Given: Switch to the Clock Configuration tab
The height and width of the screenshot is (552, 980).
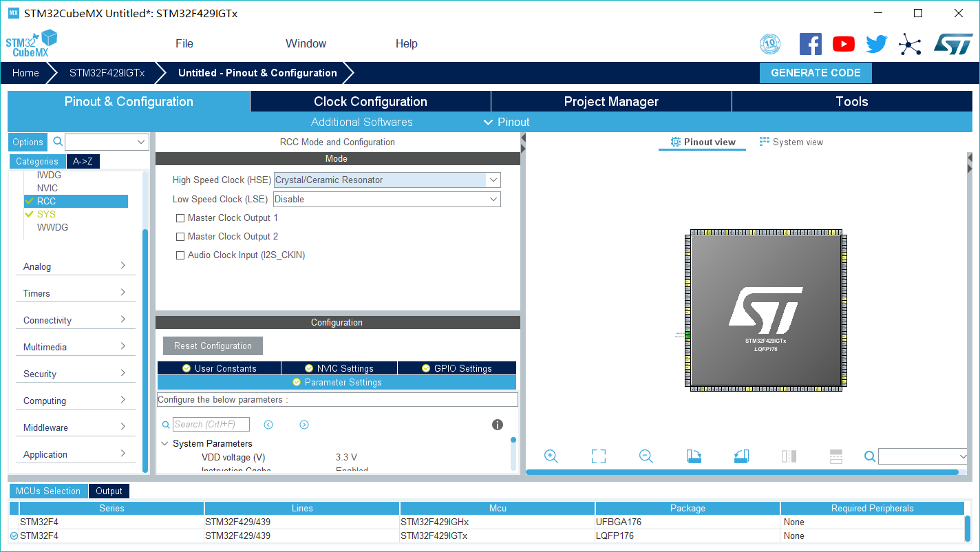Looking at the screenshot, I should pyautogui.click(x=370, y=101).
